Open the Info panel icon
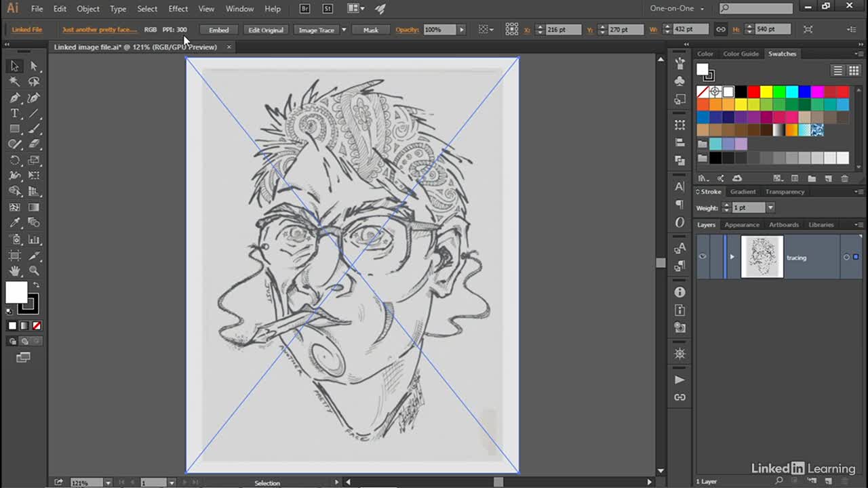Viewport: 868px width, 488px height. [679, 292]
